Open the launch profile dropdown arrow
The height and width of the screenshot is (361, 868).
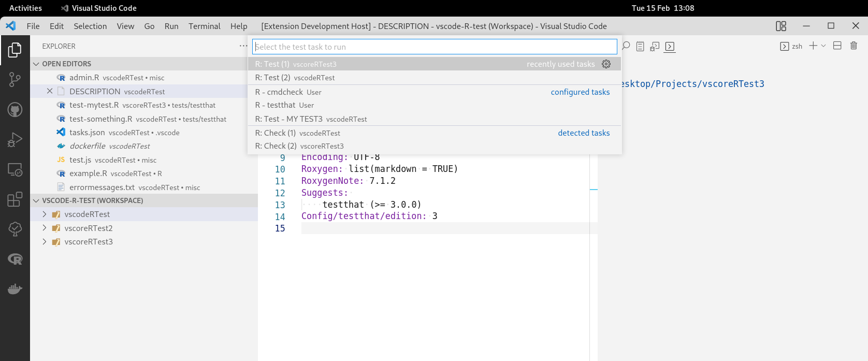[x=823, y=46]
